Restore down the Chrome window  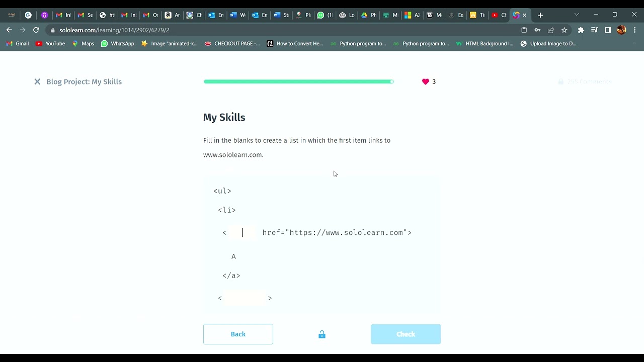(615, 15)
